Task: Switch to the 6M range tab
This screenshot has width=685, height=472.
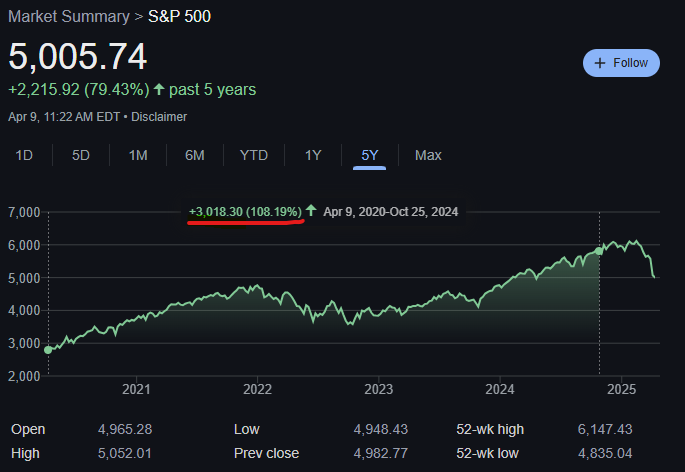Action: coord(195,155)
